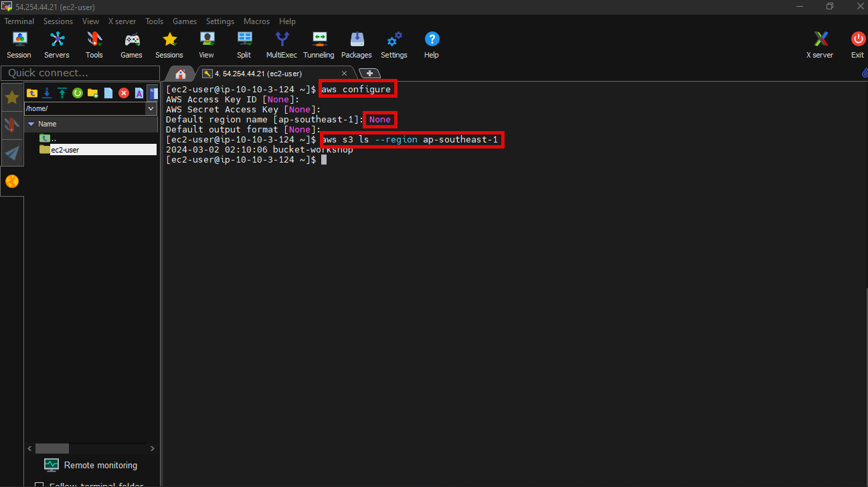Select the .. parent folder entry
Screen dimensions: 868x487
pos(47,138)
